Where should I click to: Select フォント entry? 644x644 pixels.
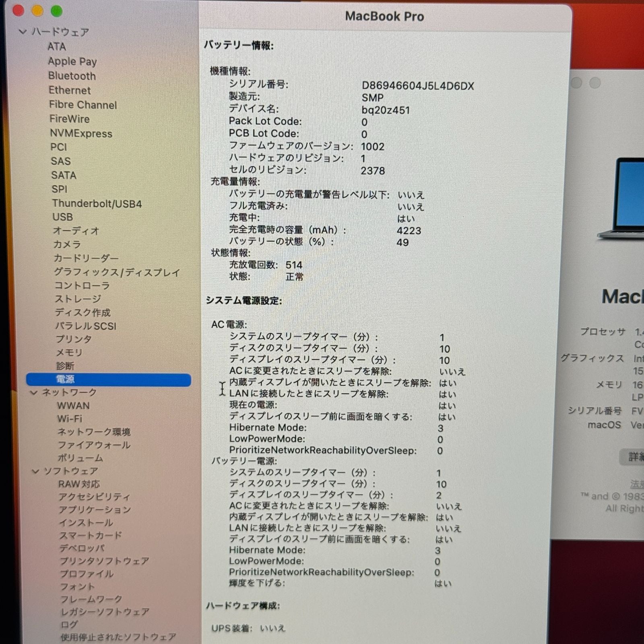click(x=78, y=587)
